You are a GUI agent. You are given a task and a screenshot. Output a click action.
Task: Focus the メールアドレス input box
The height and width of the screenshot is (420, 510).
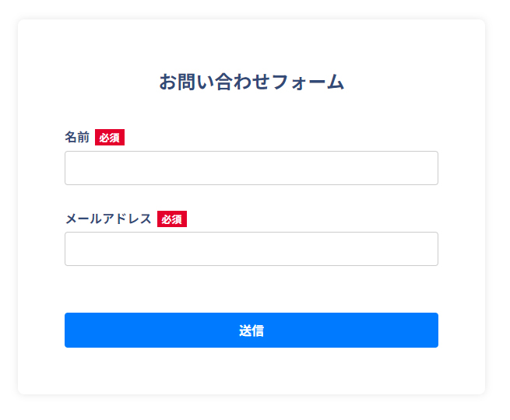click(x=251, y=249)
